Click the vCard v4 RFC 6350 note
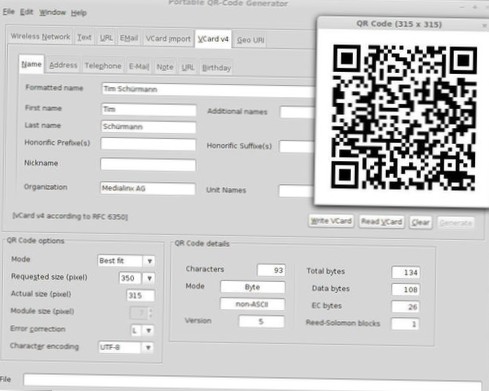This screenshot has width=489, height=391. coord(70,216)
